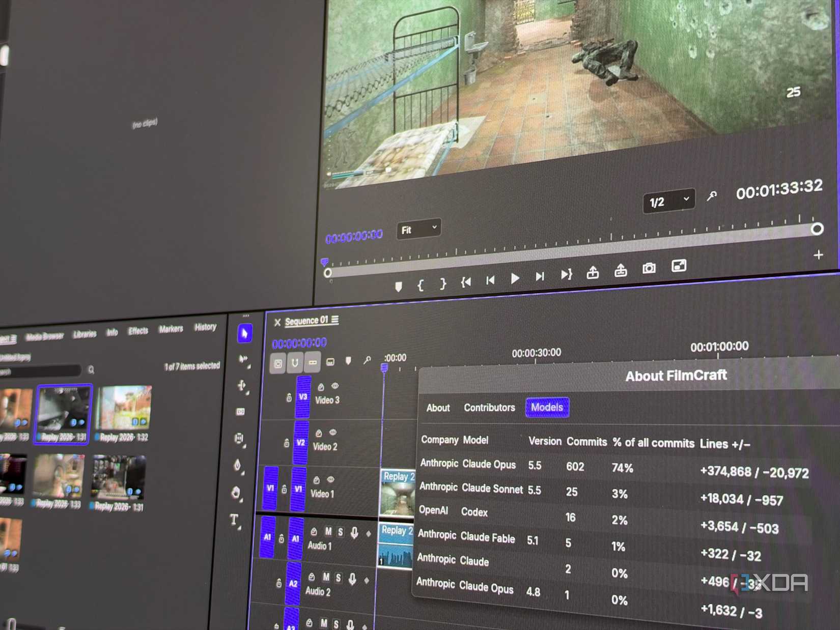Open the 1/2 playback resolution dropdown
This screenshot has width=840, height=630.
pyautogui.click(x=669, y=201)
